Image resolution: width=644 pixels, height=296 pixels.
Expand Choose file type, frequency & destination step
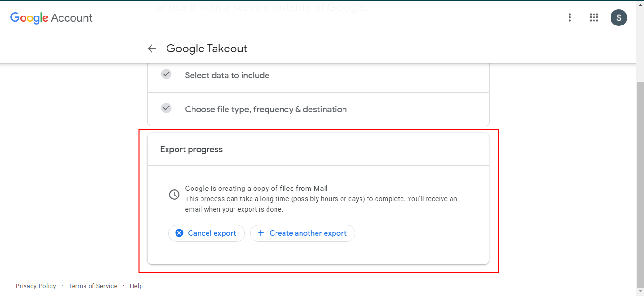pyautogui.click(x=266, y=109)
